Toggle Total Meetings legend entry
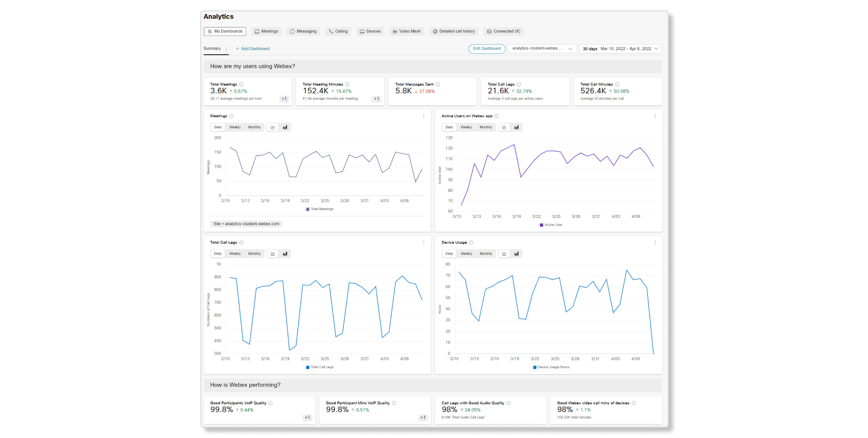 tap(320, 209)
